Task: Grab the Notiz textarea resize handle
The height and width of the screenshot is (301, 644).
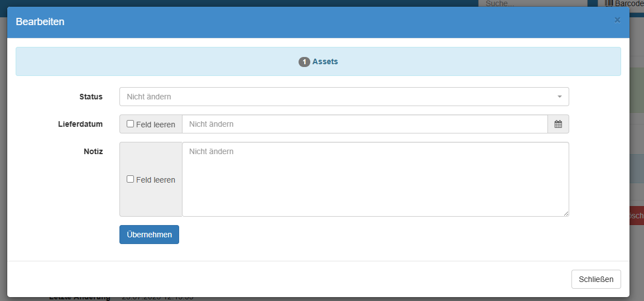Action: click(x=566, y=213)
